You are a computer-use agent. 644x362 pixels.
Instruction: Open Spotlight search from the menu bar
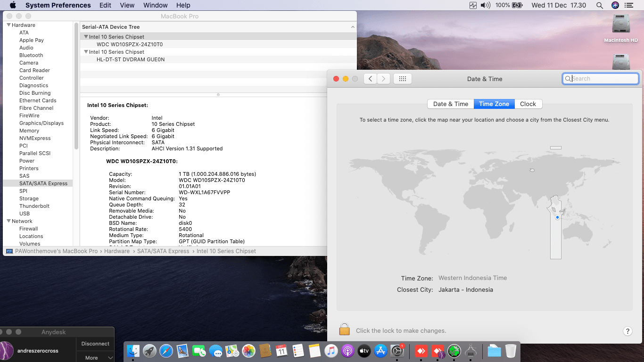(599, 5)
